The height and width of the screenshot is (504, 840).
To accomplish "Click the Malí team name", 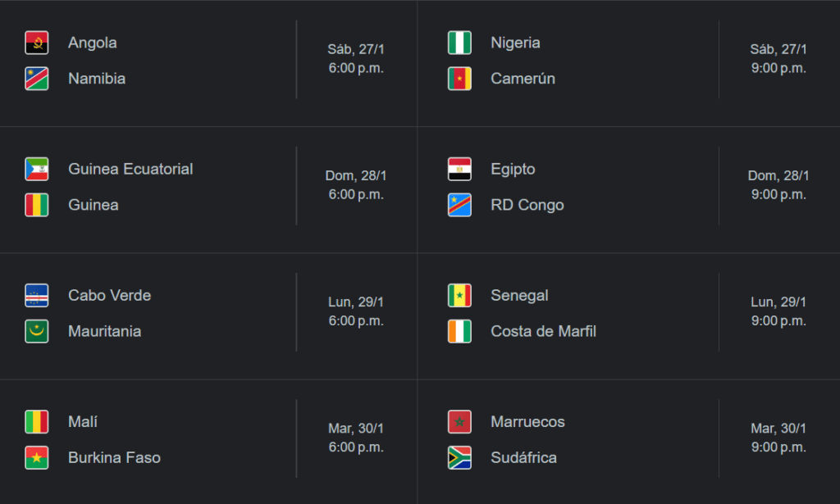I will click(x=83, y=421).
